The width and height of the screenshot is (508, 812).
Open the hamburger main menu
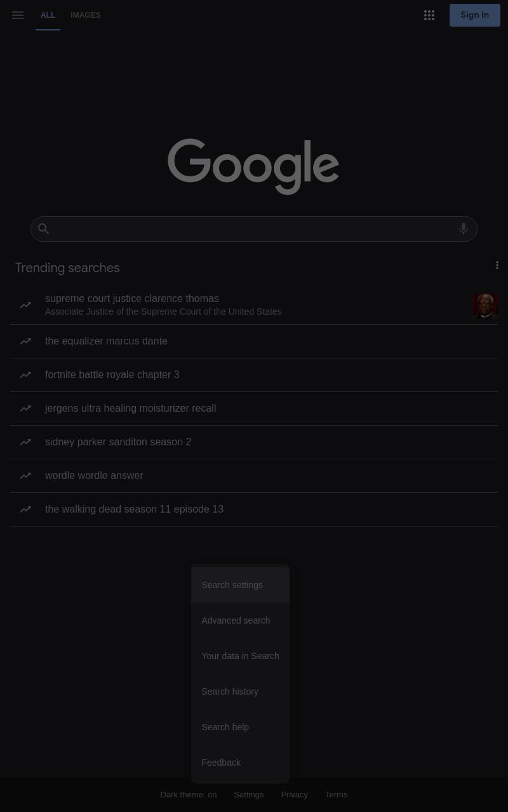(x=18, y=15)
